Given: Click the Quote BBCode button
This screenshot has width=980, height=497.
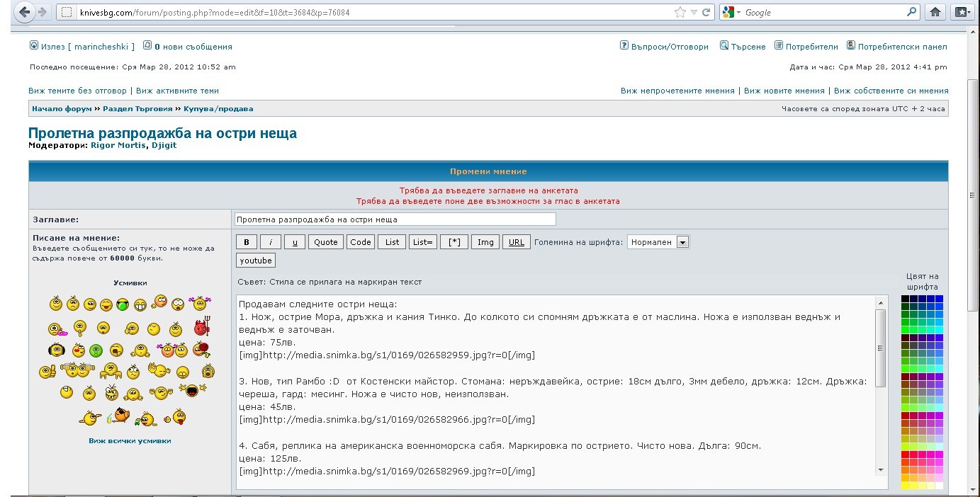Looking at the screenshot, I should tap(326, 242).
